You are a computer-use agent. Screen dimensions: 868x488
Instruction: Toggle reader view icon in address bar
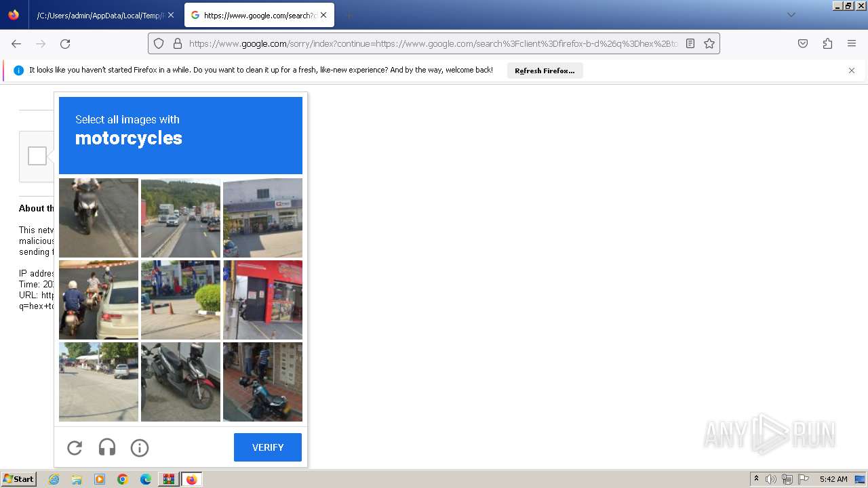[690, 43]
